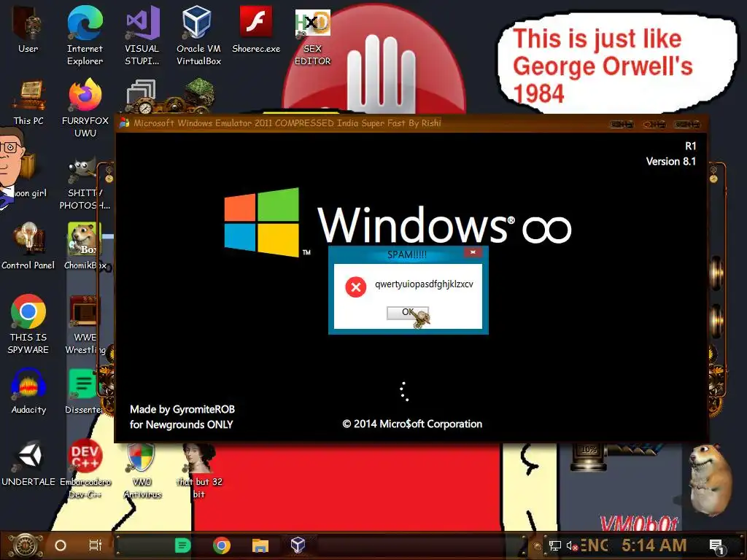Switch to VirtualBox taskbar button
The image size is (747, 560).
pyautogui.click(x=298, y=545)
